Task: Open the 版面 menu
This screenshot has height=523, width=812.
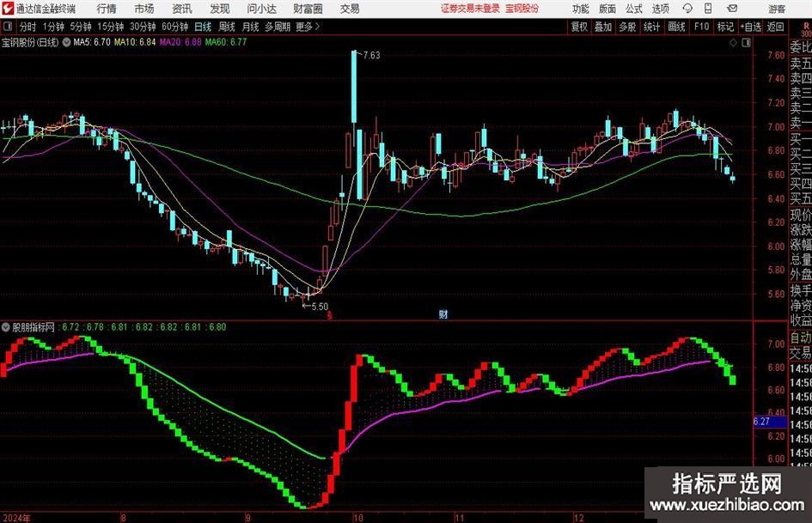Action: (x=607, y=9)
